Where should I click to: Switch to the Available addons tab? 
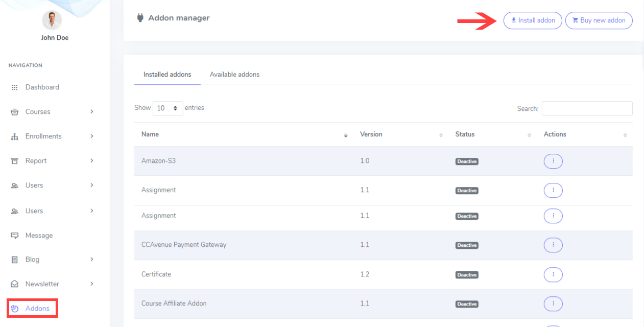pos(234,75)
